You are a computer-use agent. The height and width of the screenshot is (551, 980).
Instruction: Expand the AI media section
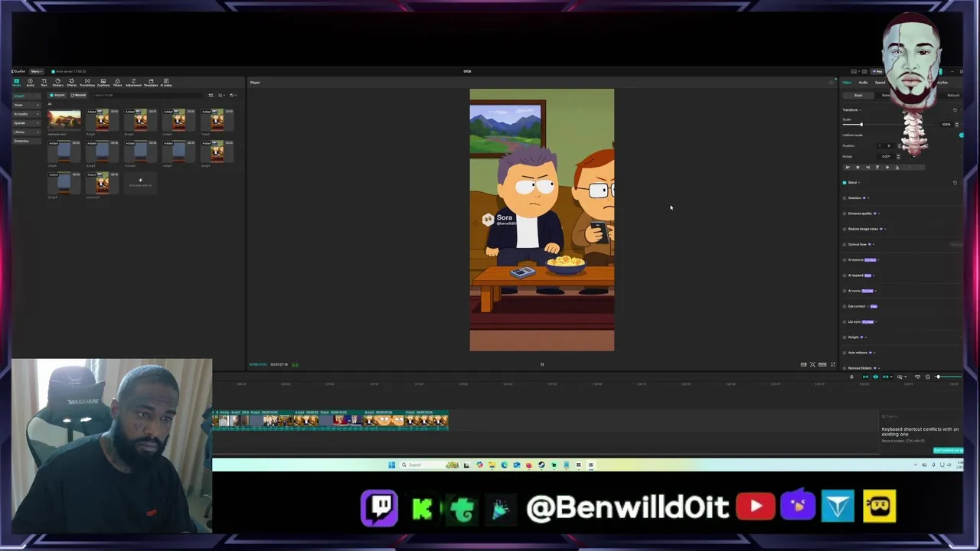pyautogui.click(x=27, y=114)
